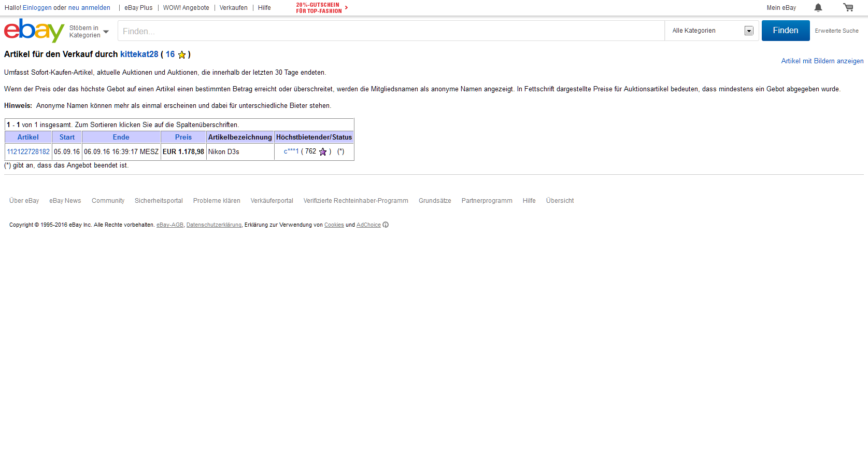Open Sicherheitsportal footer link
This screenshot has width=868, height=471.
(x=159, y=201)
